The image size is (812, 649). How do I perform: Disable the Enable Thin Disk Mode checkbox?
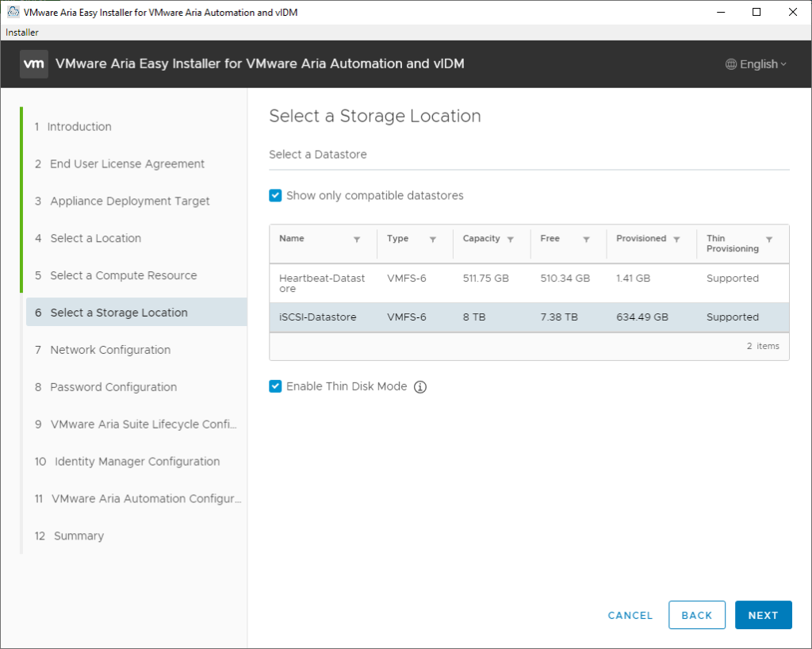tap(276, 386)
